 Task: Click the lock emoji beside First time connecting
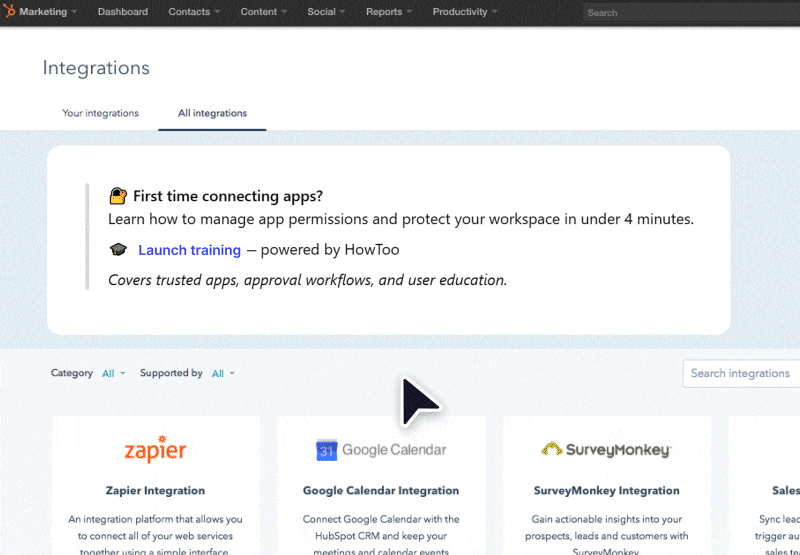coord(118,196)
